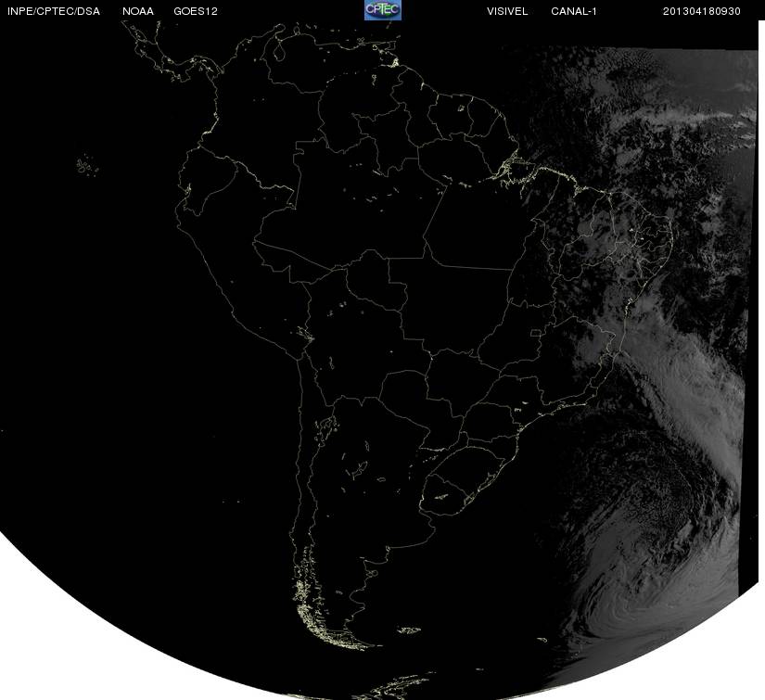Click the VISIVEL channel type label
Viewport: 765px width, 700px height.
507,11
